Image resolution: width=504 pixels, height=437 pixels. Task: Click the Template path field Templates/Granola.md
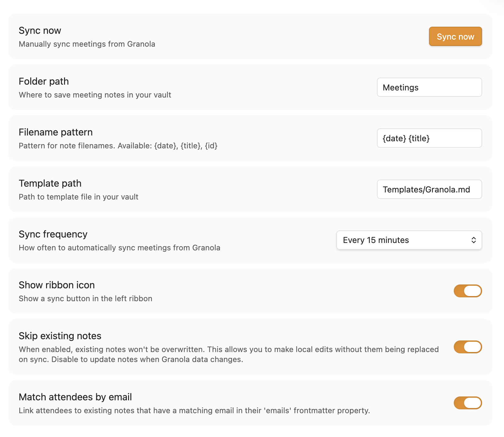429,190
